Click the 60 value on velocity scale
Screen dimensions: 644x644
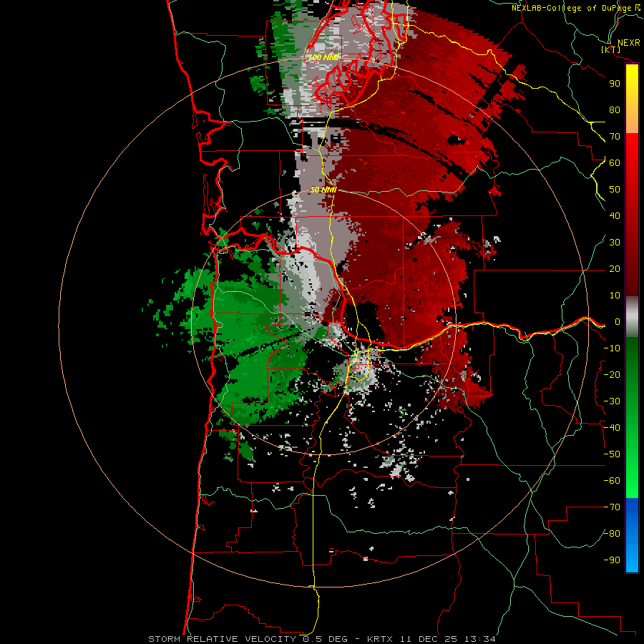pos(615,163)
